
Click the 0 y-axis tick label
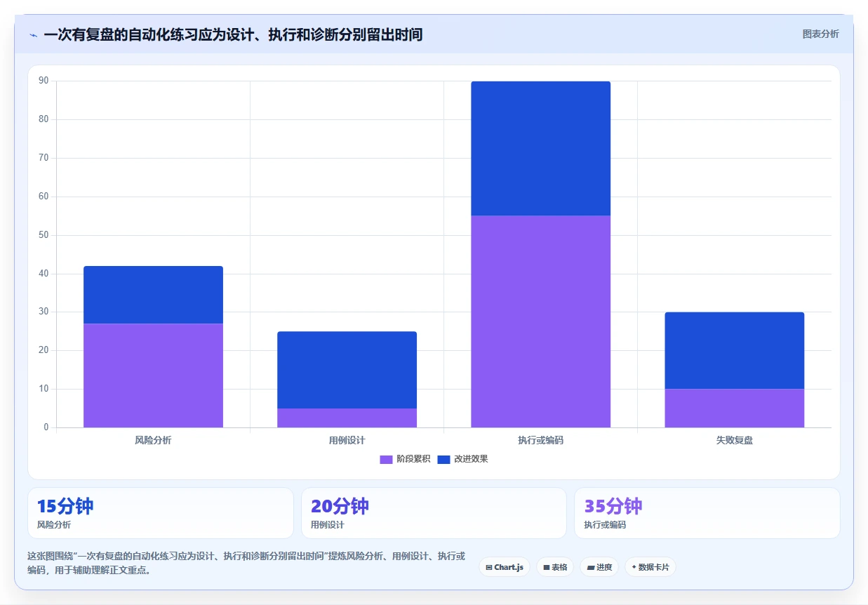[x=46, y=427]
